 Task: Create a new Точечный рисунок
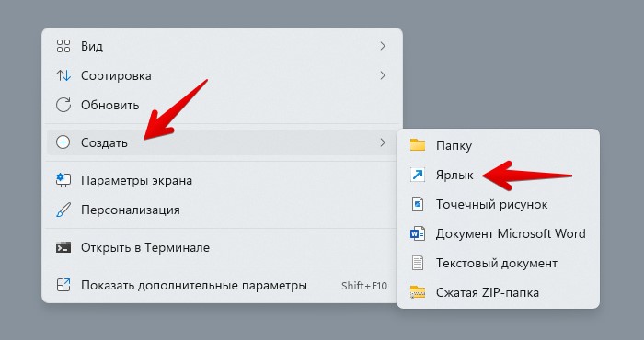tap(498, 204)
